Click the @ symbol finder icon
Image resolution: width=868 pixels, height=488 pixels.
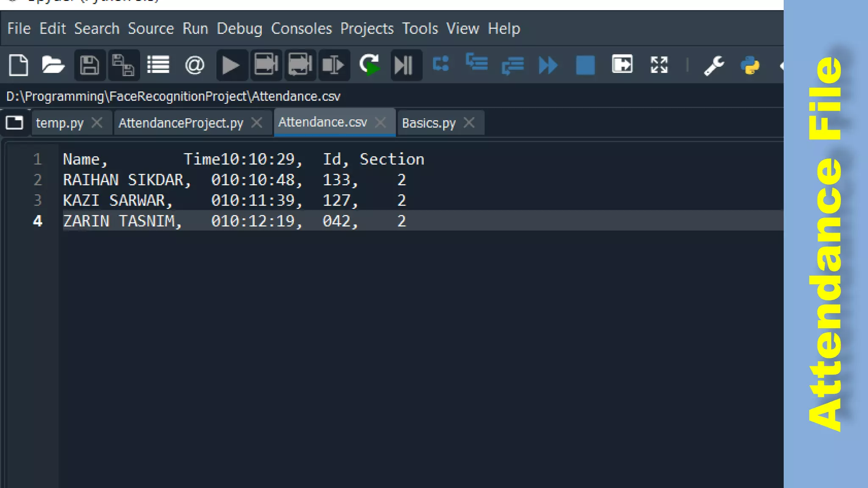point(195,65)
